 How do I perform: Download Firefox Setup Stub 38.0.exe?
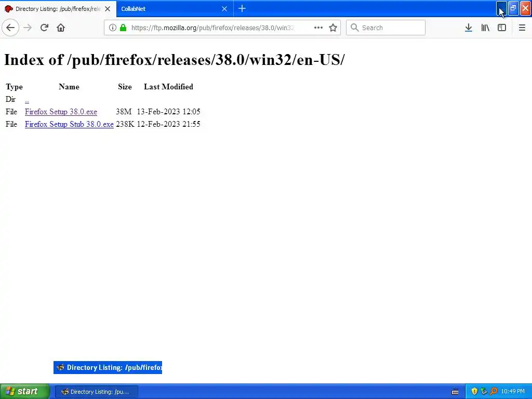69,124
